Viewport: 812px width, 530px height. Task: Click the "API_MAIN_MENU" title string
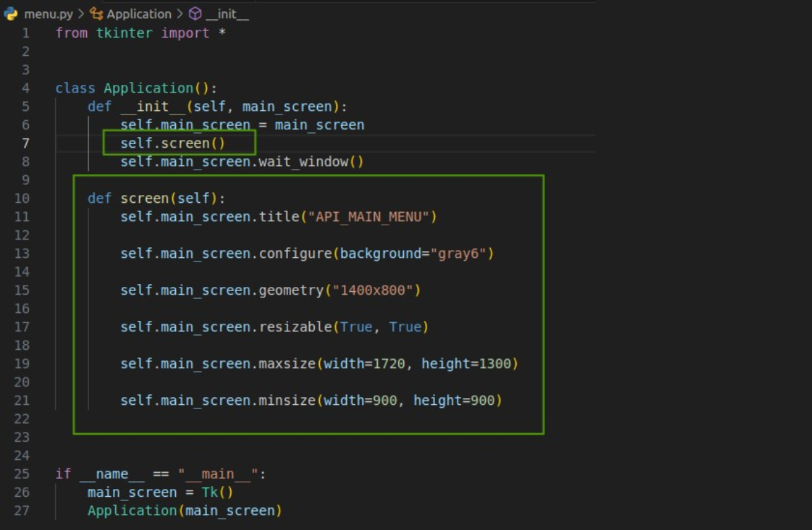[368, 217]
